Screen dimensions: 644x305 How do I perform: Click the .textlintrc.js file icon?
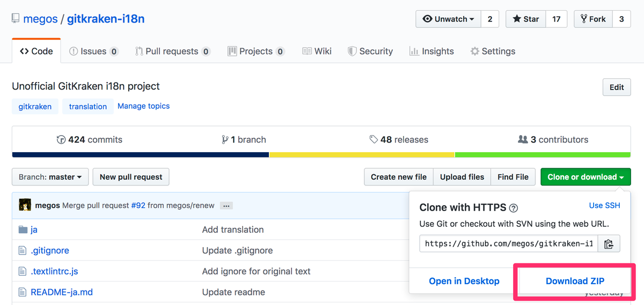point(22,271)
